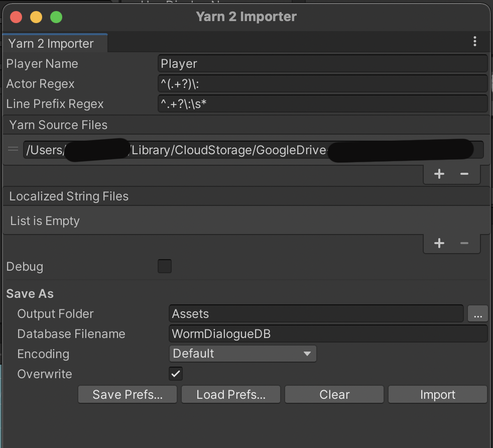Screen dimensions: 493x448
Task: Toggle the Debug checkbox
Action: (x=165, y=266)
